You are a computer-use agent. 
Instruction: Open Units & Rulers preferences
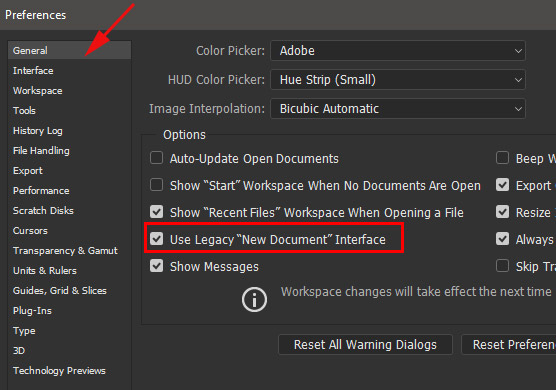click(x=45, y=271)
